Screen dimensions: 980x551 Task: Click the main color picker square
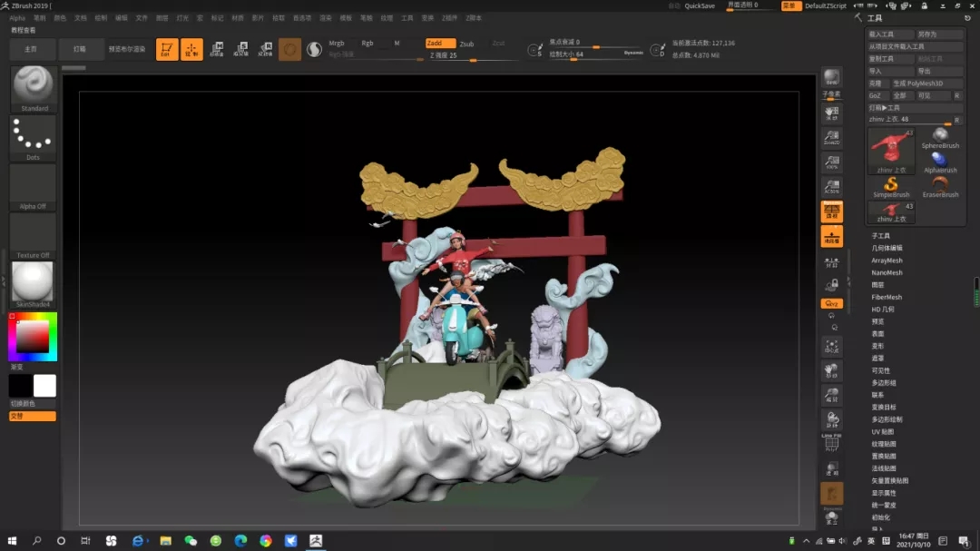click(33, 337)
